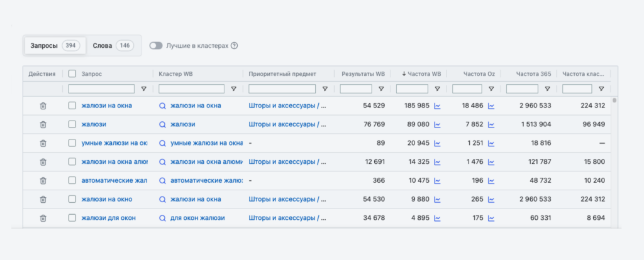Viewport: 644px width, 260px height.
Task: Remove 'умные жалюзи на окна' row via trash icon
Action: pyautogui.click(x=43, y=143)
